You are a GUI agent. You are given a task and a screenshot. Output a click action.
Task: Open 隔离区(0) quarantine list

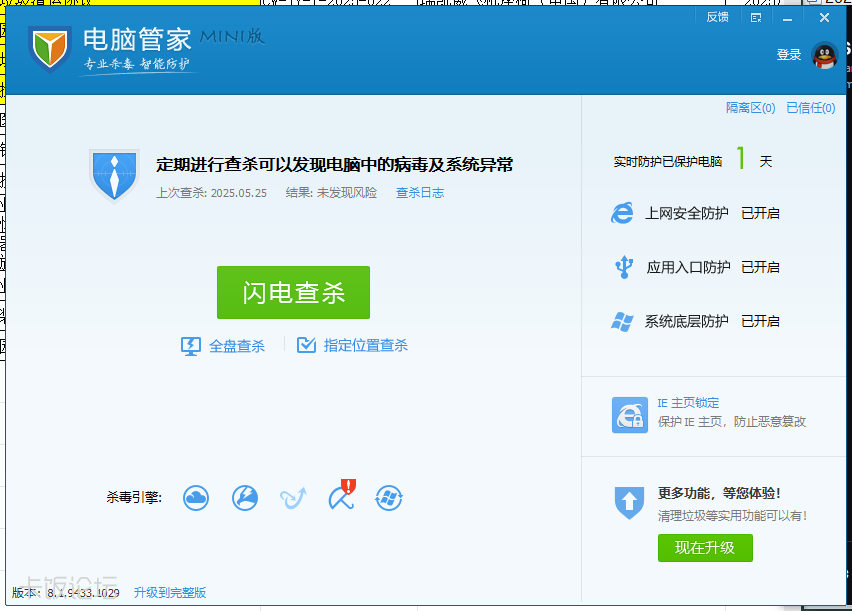[750, 108]
